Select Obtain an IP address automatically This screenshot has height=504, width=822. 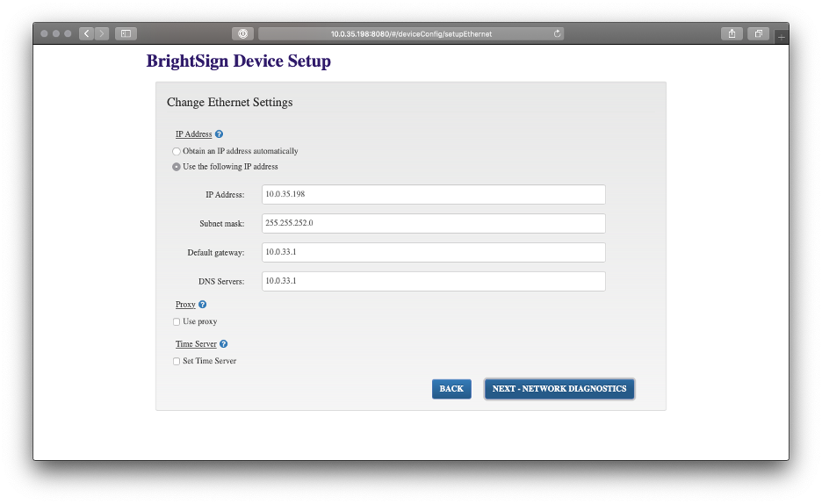(x=177, y=151)
